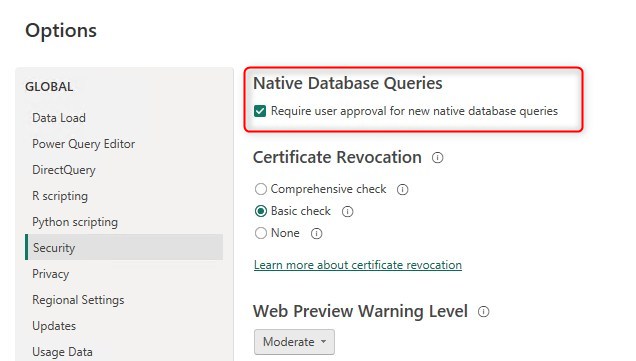Show info tooltip for Basic check
The width and height of the screenshot is (636, 361).
tap(348, 211)
